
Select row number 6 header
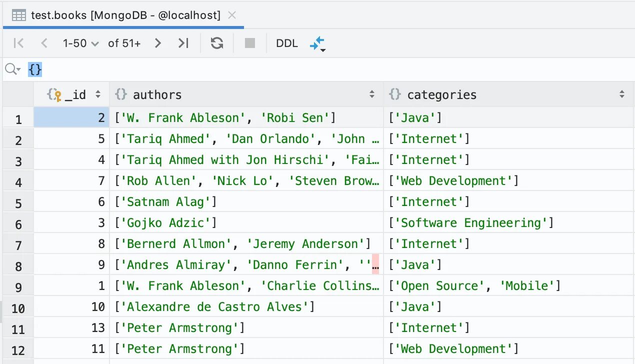tap(18, 223)
